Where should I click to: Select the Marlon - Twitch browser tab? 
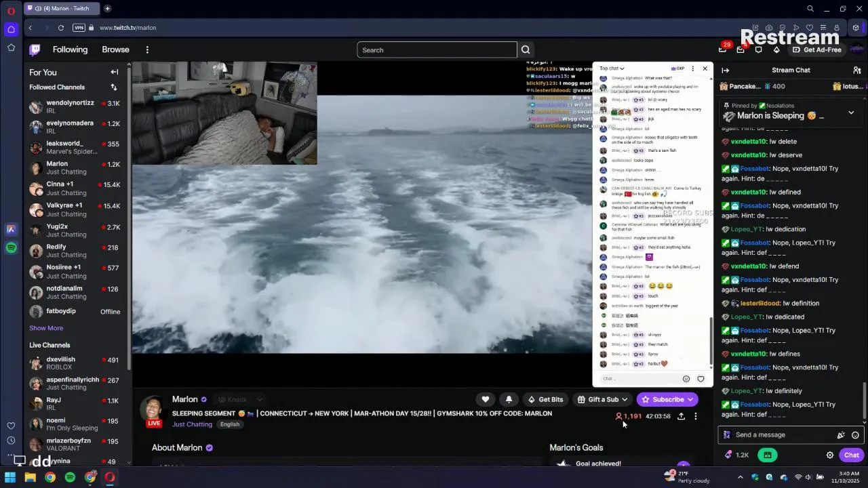point(61,9)
